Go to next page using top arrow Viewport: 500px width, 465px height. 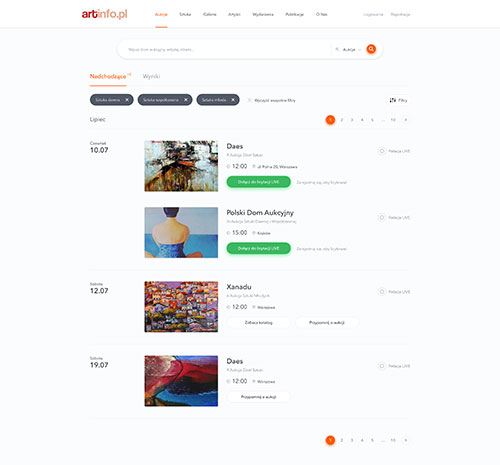point(406,120)
